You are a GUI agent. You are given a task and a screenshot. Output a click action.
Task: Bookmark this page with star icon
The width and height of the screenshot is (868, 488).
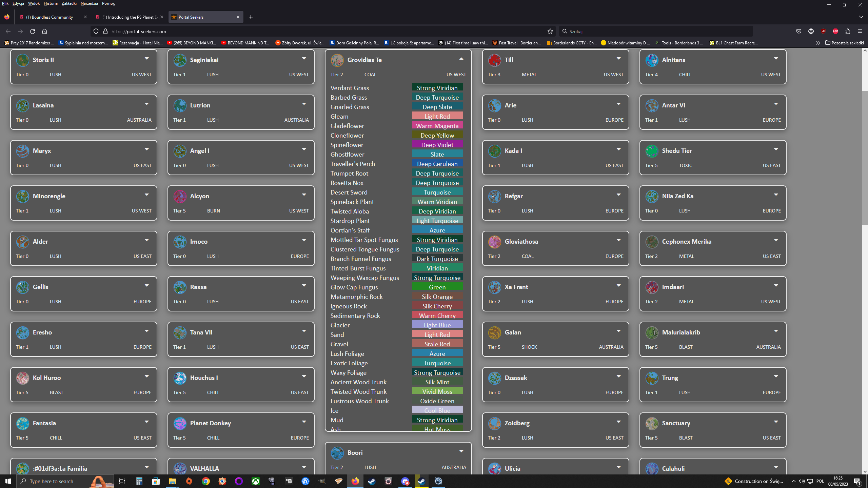click(x=550, y=31)
